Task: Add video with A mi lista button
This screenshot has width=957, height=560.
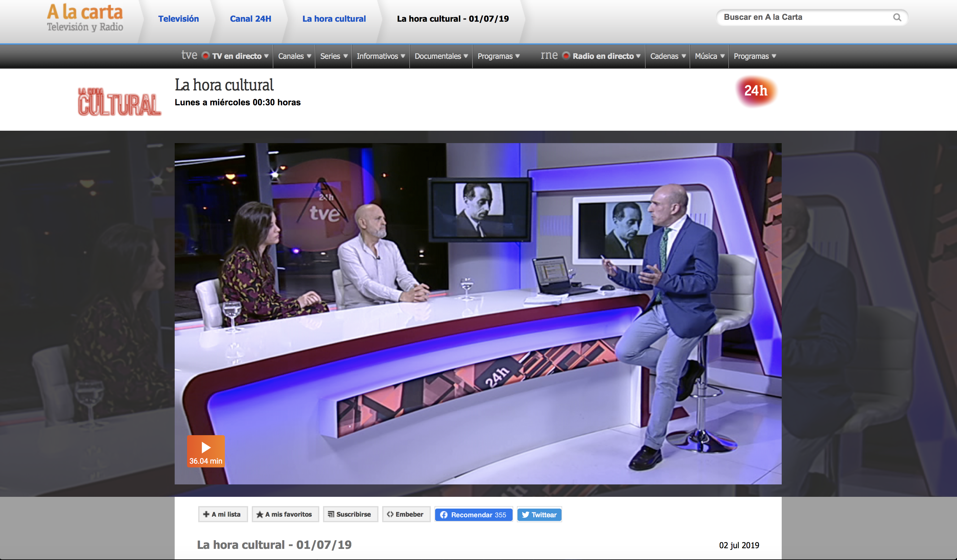Action: tap(223, 514)
